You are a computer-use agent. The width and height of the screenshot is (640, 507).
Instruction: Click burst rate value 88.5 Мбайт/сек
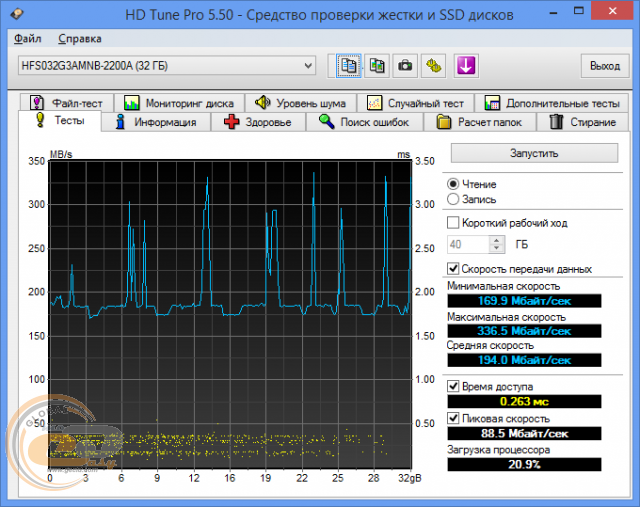click(x=524, y=434)
